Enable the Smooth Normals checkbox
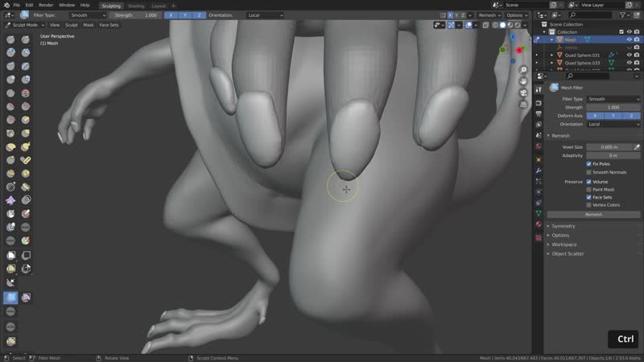Screen dimensions: 644x362 [589, 172]
